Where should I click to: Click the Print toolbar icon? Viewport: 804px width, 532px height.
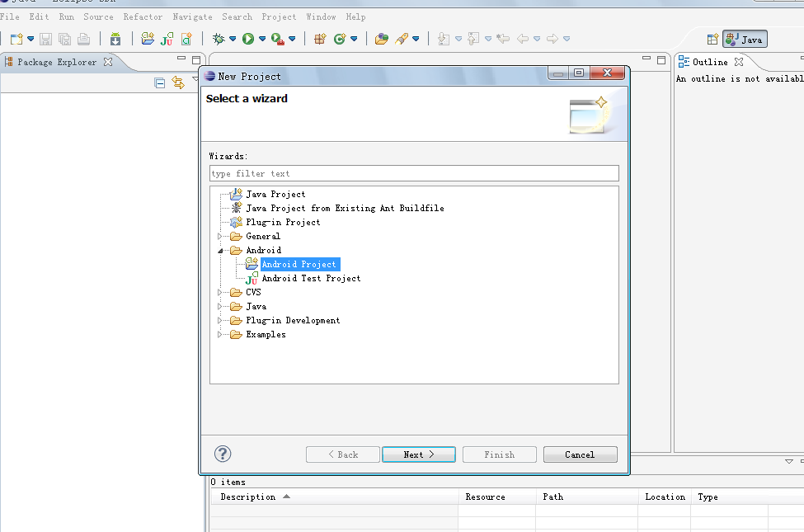click(x=83, y=39)
